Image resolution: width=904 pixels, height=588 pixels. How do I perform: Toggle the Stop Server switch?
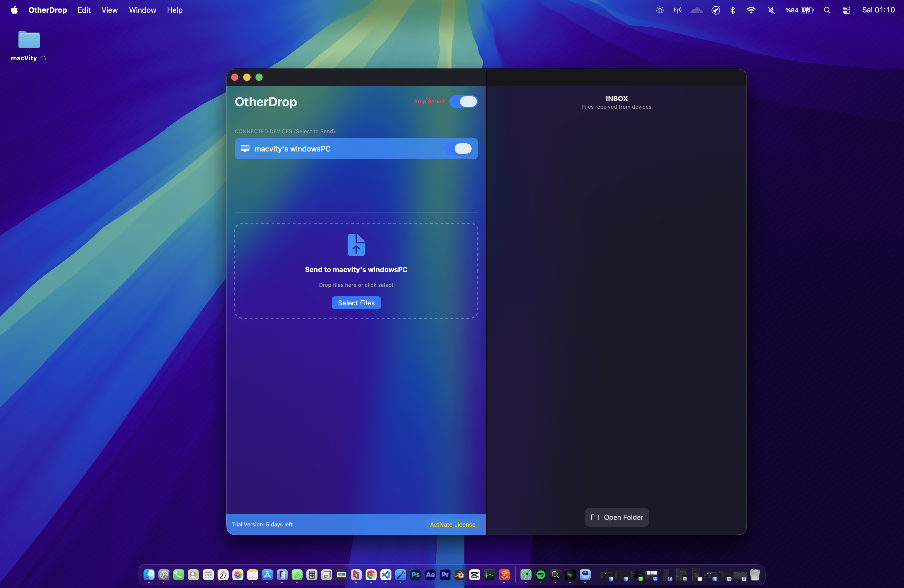coord(463,102)
